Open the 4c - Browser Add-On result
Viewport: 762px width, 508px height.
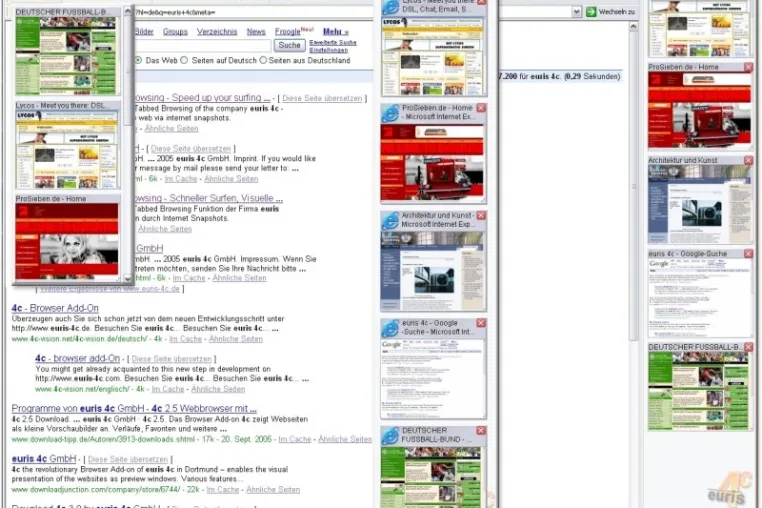point(55,308)
